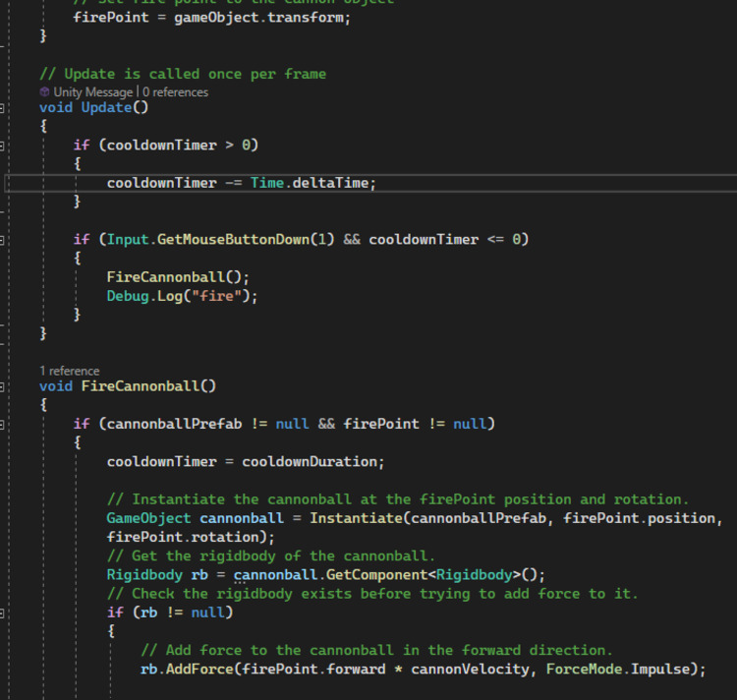Image resolution: width=737 pixels, height=700 pixels.
Task: Click GetComponent in the rb assignment
Action: click(x=376, y=575)
